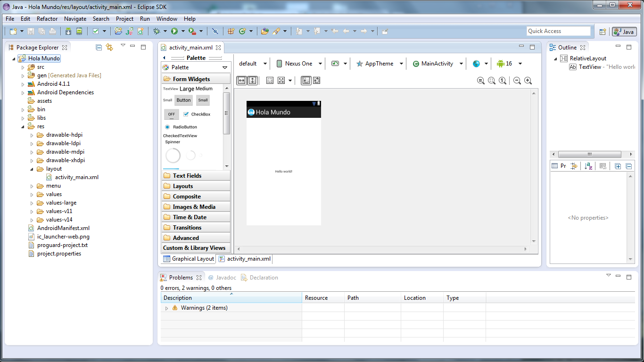Open the Nexus One device dropdown
Screen dimensions: 644x362
tap(299, 64)
